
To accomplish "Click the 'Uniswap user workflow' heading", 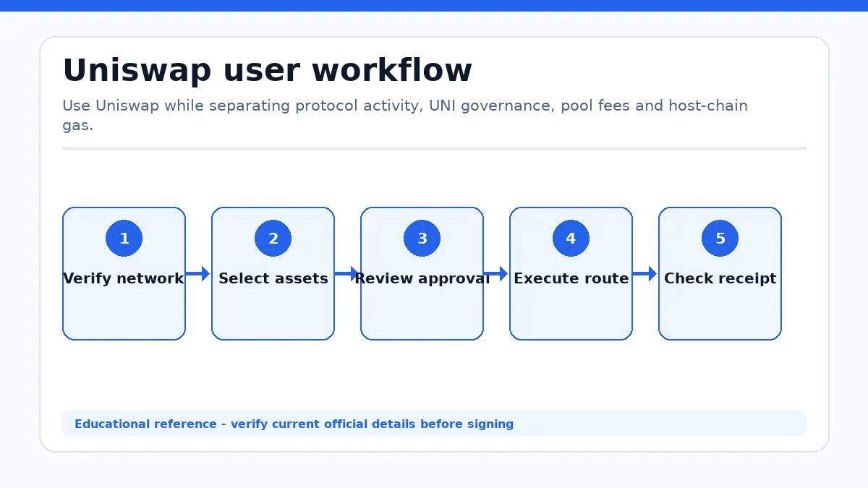I will (x=268, y=71).
